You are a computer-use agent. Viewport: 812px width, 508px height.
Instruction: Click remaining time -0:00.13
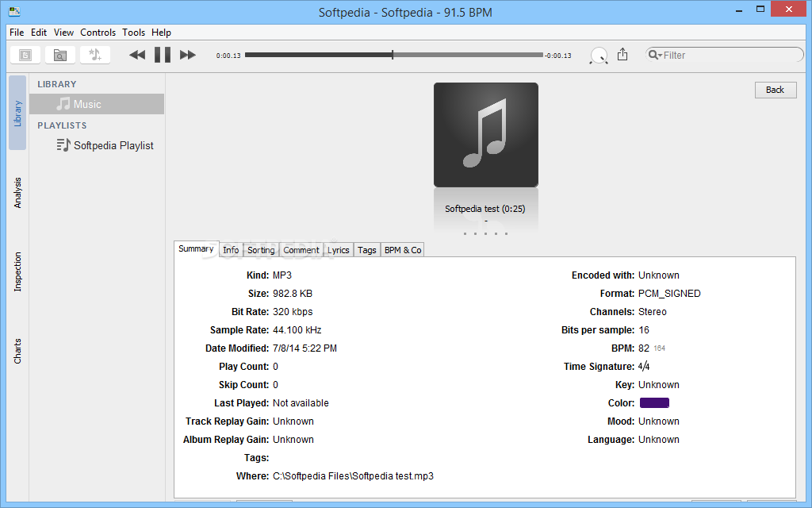click(558, 56)
